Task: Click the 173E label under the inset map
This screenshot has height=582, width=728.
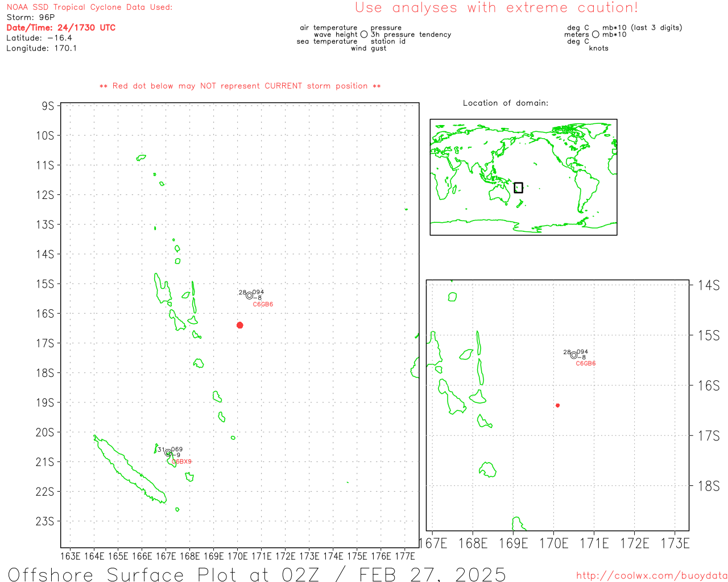Action: [x=675, y=543]
